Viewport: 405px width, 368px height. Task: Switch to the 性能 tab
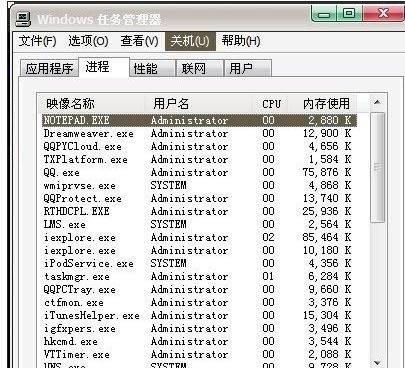[x=152, y=69]
